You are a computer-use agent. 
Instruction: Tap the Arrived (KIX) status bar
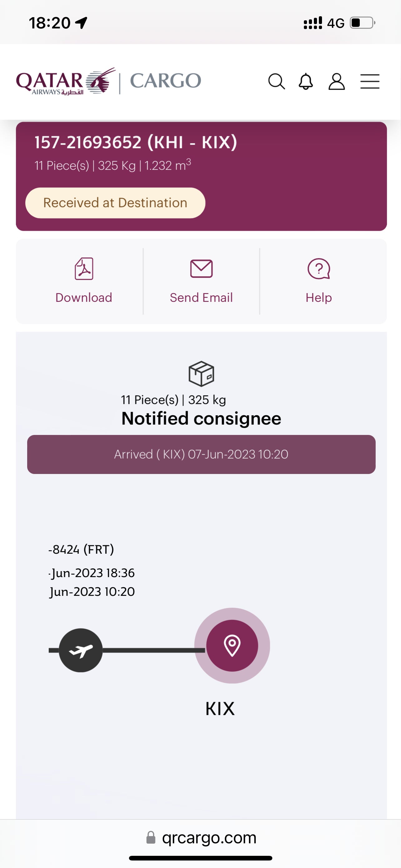(201, 454)
